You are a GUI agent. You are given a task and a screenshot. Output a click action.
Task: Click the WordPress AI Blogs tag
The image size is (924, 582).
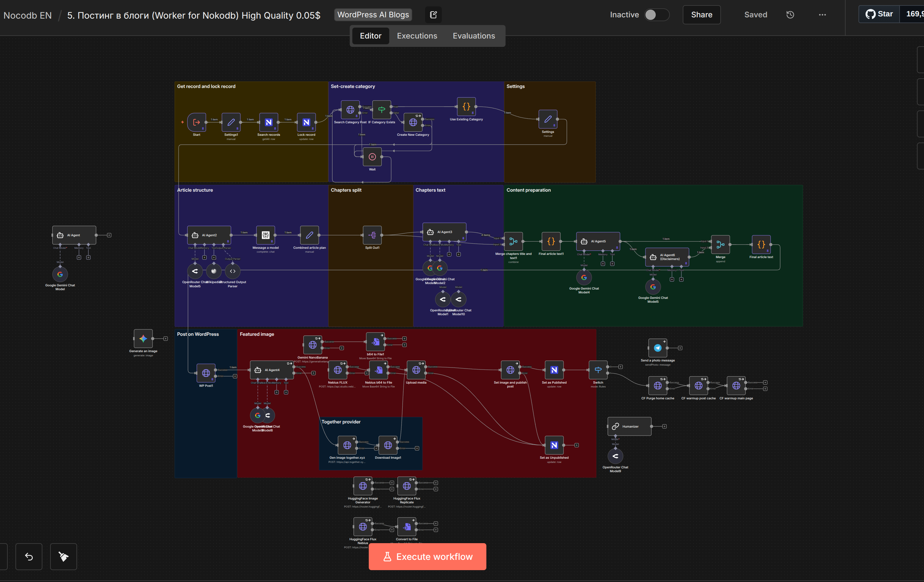tap(373, 14)
